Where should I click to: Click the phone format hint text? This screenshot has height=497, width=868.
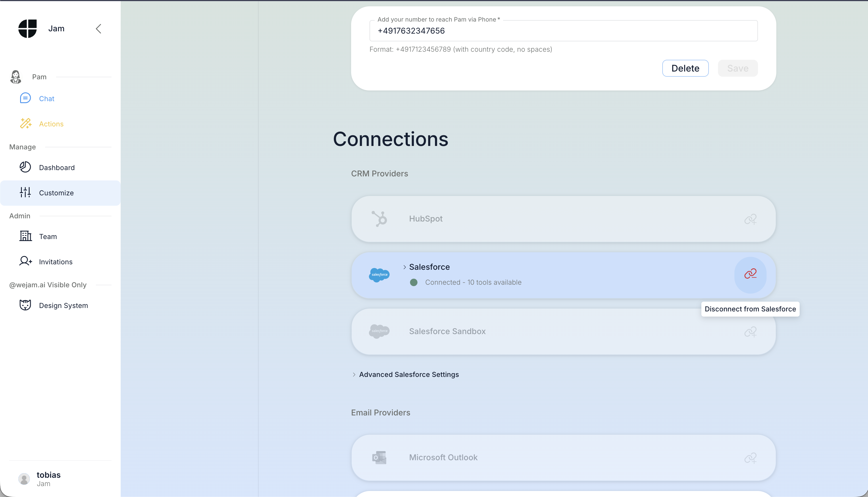[x=461, y=49]
